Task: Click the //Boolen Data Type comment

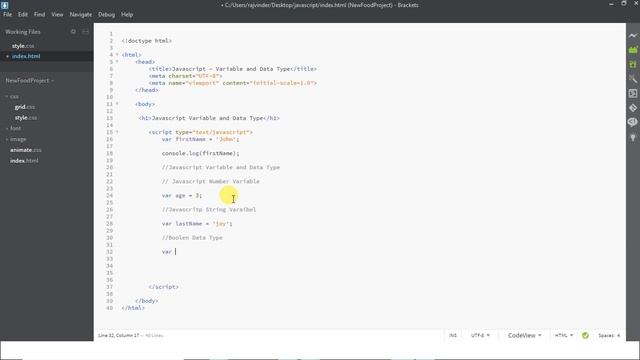Action: pyautogui.click(x=192, y=238)
